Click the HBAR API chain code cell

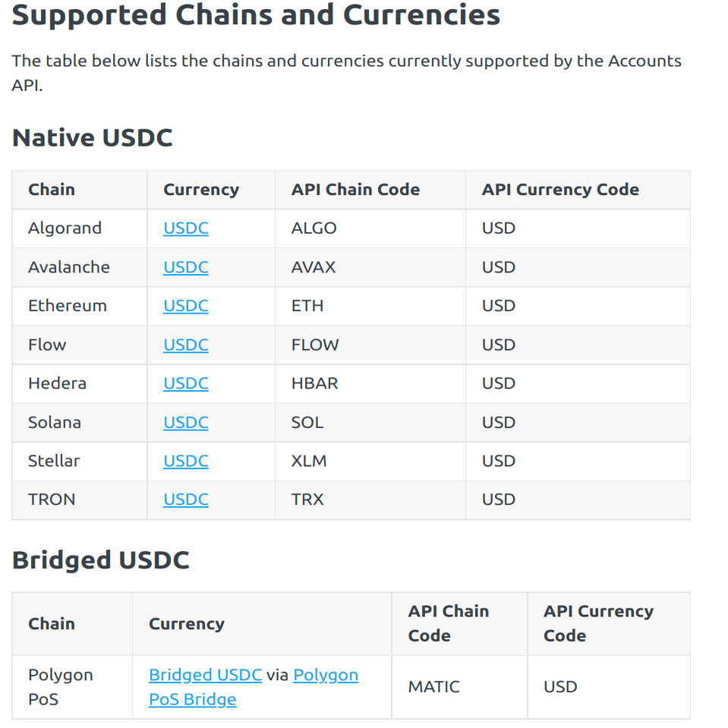[x=314, y=383]
